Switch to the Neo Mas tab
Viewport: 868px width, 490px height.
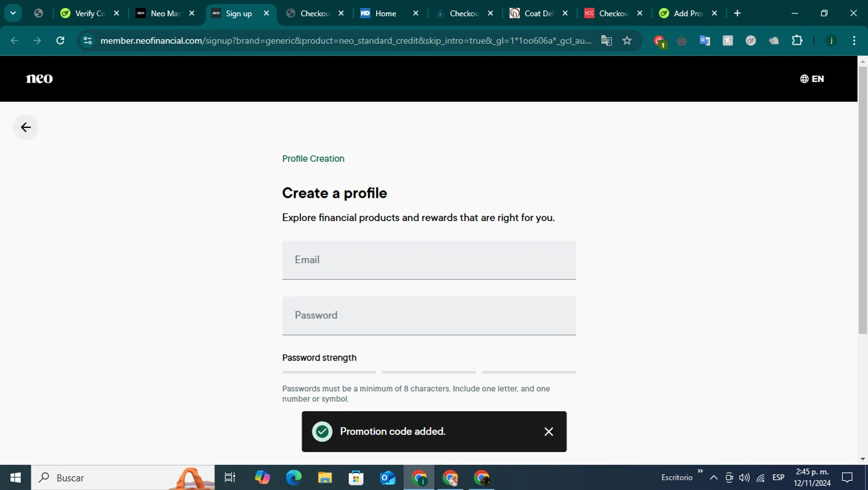[x=165, y=13]
